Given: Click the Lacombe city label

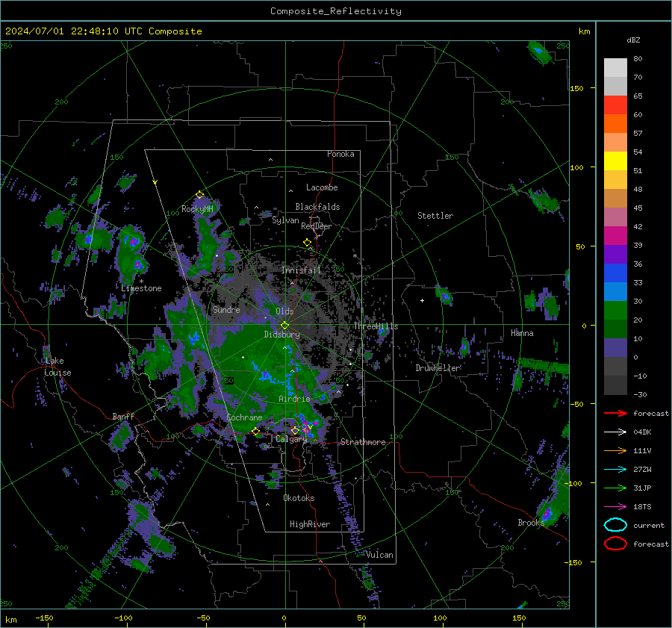Looking at the screenshot, I should click(322, 187).
